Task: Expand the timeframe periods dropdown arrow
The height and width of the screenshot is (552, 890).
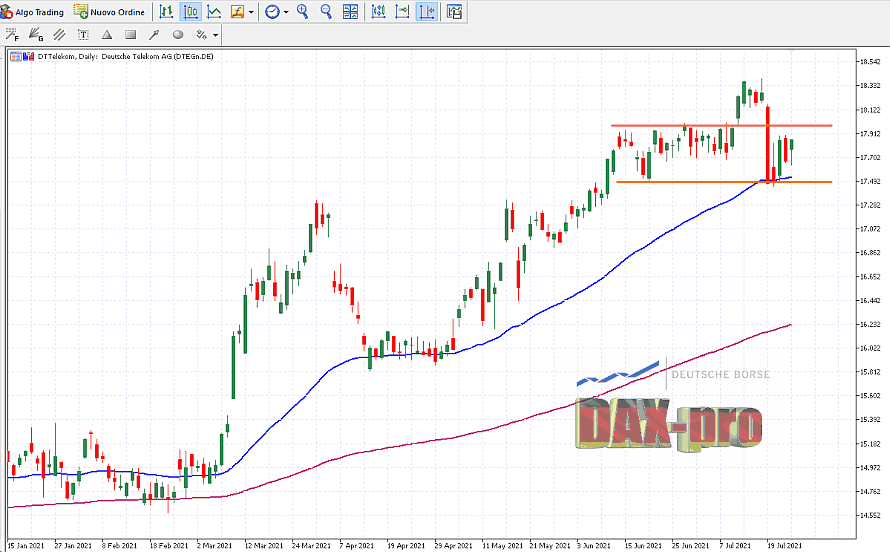Action: (x=286, y=12)
